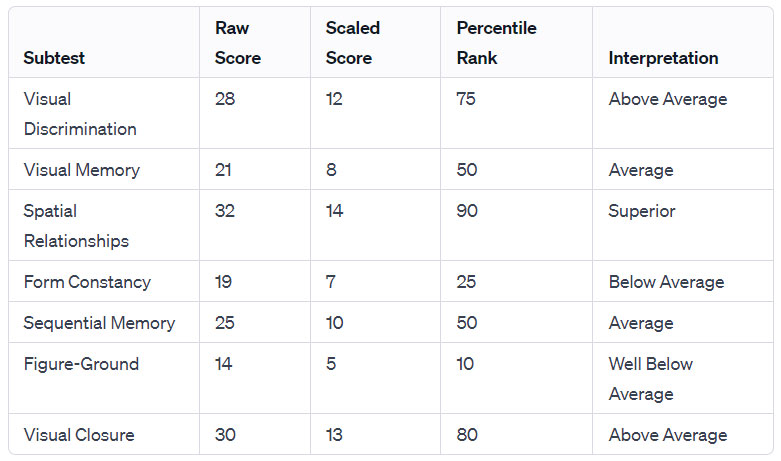
Task: Select raw score 28 for Visual Discrimination
Action: 225,99
